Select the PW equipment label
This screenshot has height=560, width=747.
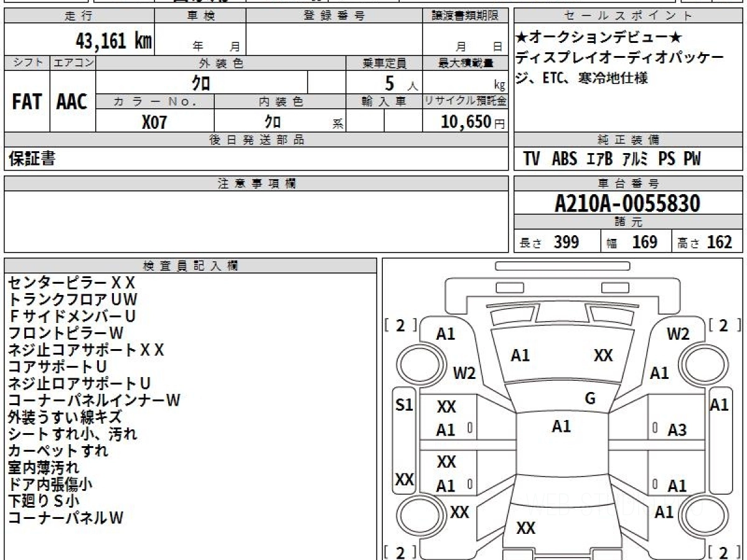point(692,159)
